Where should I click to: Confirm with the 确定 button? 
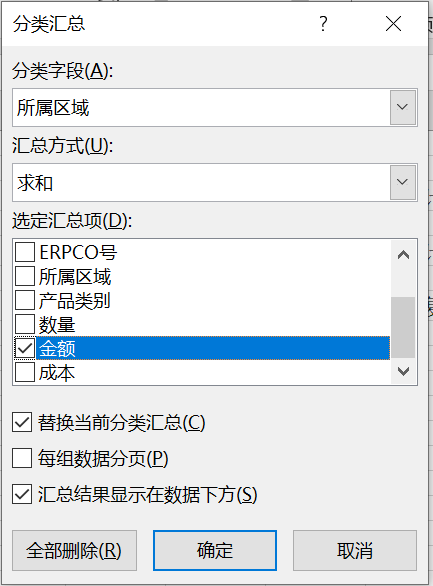click(215, 550)
